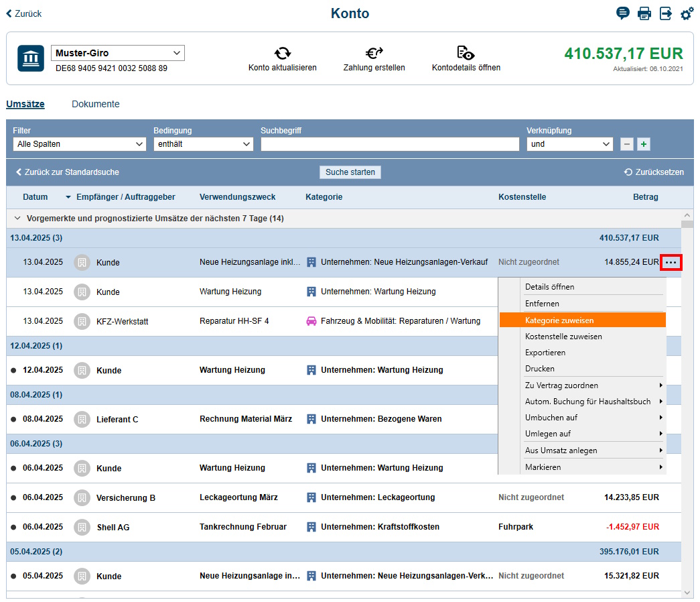Click Reparatur HH-SF 4 purpose text
The height and width of the screenshot is (602, 700).
click(x=234, y=321)
